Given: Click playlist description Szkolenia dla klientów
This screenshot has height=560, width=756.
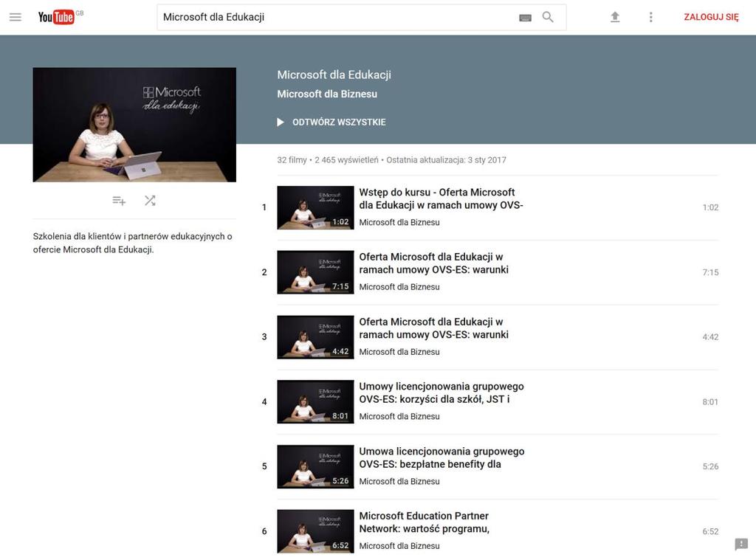Looking at the screenshot, I should point(133,243).
